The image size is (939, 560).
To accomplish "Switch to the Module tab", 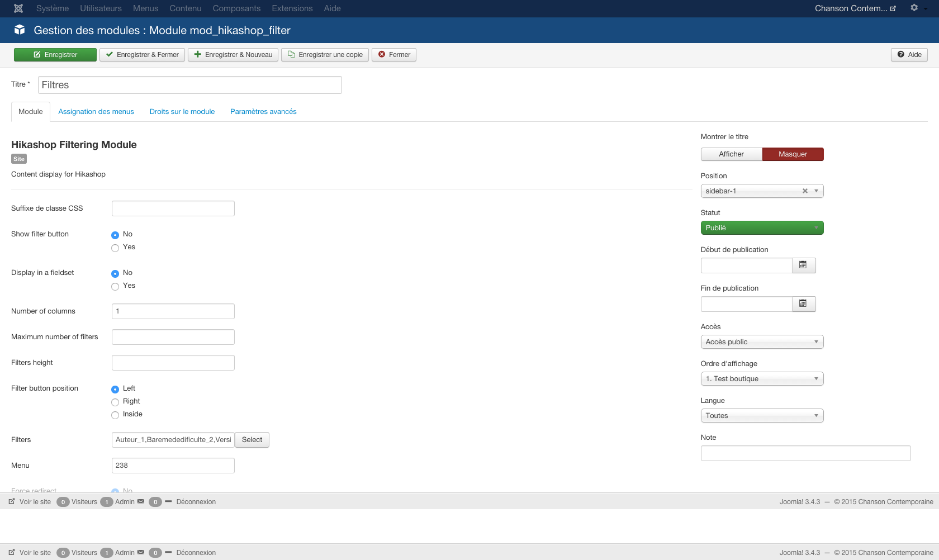I will tap(31, 112).
